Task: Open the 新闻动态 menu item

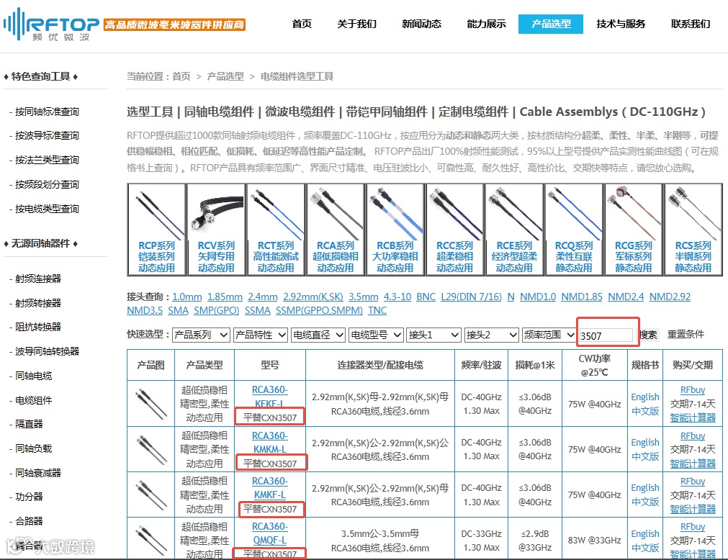Action: tap(421, 24)
